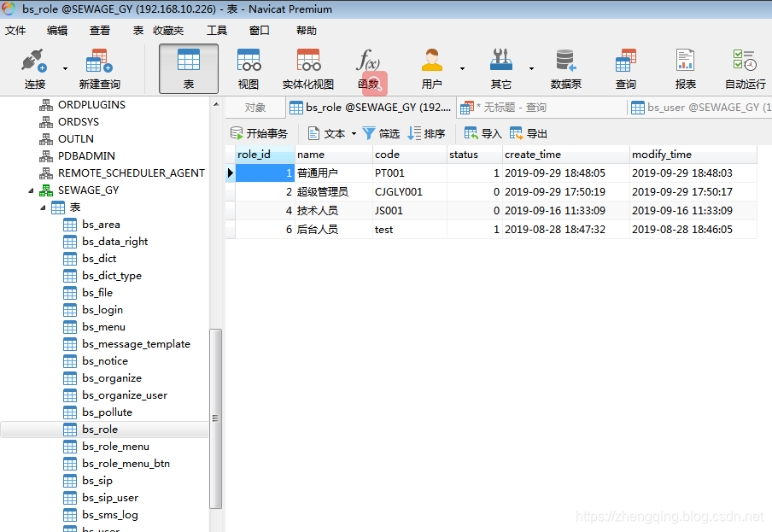Click the Export (导出) icon

point(516,133)
